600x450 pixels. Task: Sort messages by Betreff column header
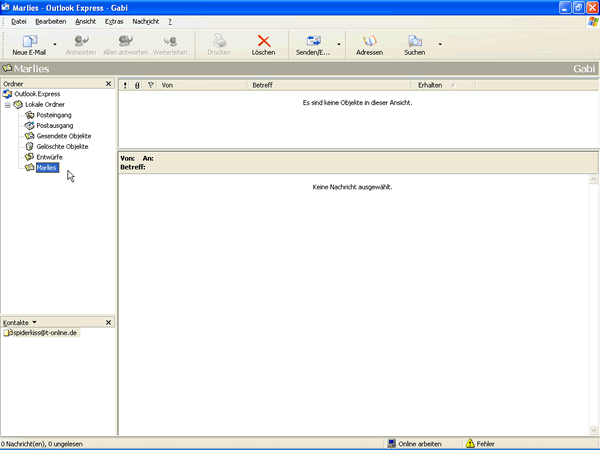pyautogui.click(x=329, y=85)
